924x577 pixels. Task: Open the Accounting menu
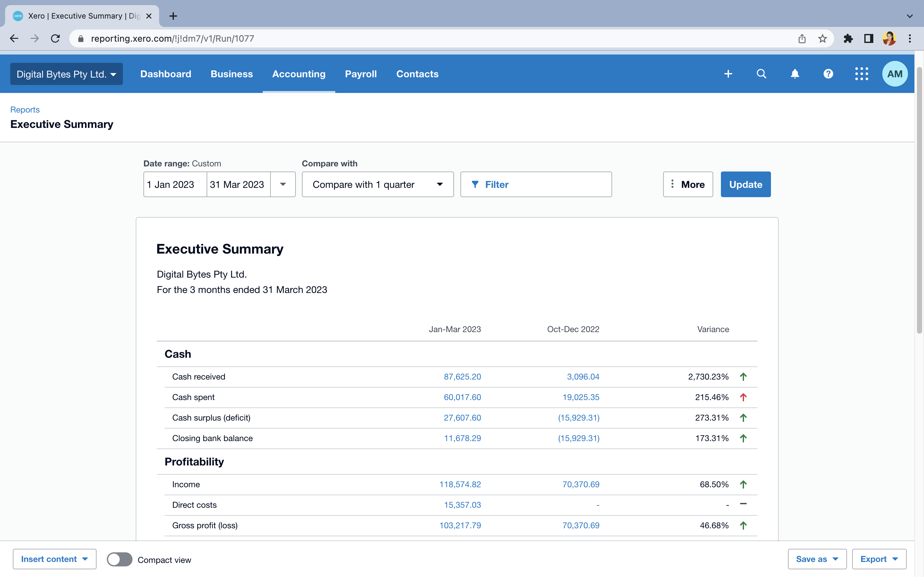pyautogui.click(x=299, y=74)
